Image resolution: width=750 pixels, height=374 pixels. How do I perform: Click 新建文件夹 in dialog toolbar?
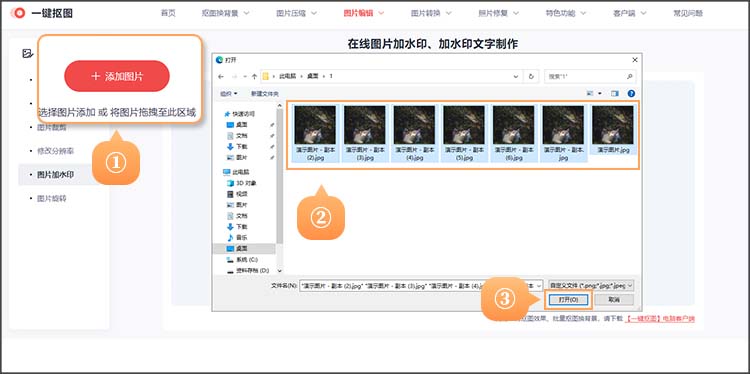click(x=265, y=94)
